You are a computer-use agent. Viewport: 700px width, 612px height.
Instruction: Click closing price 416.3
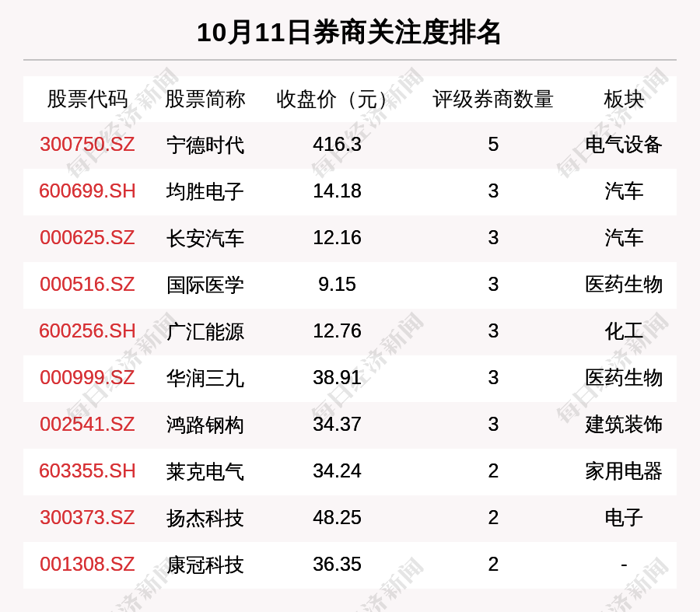[x=337, y=145]
